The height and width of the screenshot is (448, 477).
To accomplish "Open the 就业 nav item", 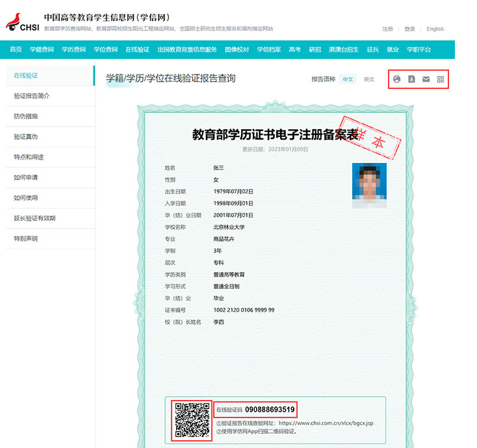I will [x=393, y=49].
